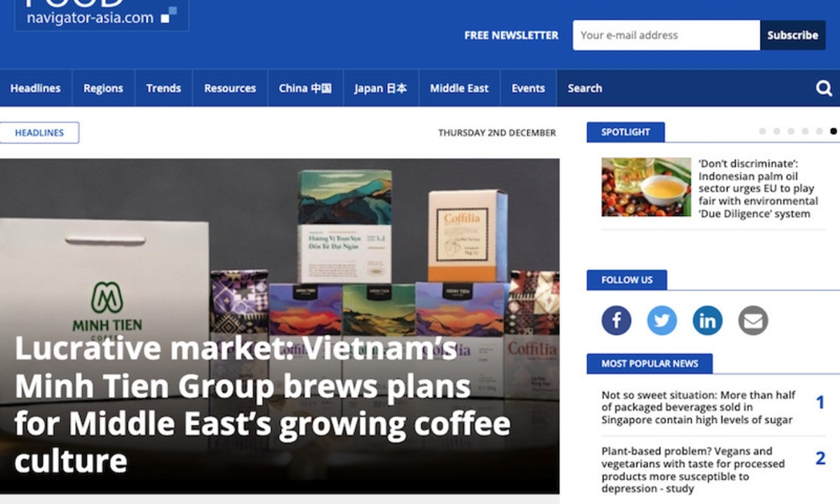Click the MOST POPULAR NEWS tab label
This screenshot has height=504, width=840.
click(650, 364)
